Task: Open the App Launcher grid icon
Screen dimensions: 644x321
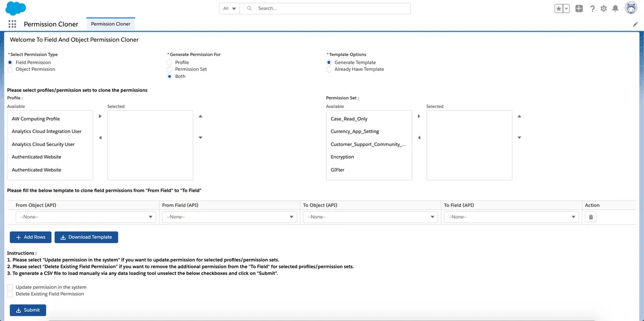Action: tap(12, 24)
